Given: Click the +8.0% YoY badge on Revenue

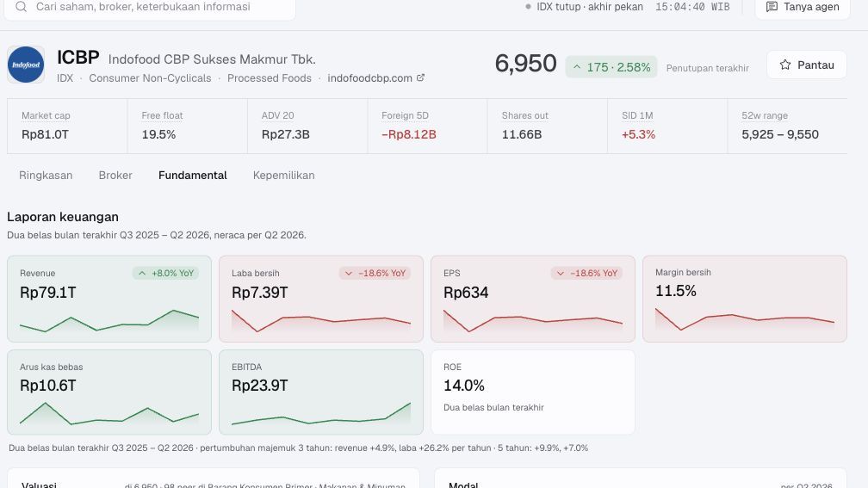Looking at the screenshot, I should (x=165, y=274).
